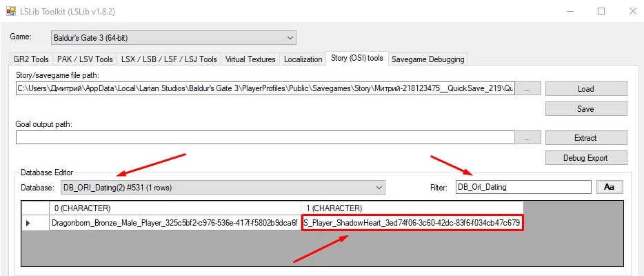Click the Debug Export button
This screenshot has width=644, height=276.
pyautogui.click(x=585, y=158)
